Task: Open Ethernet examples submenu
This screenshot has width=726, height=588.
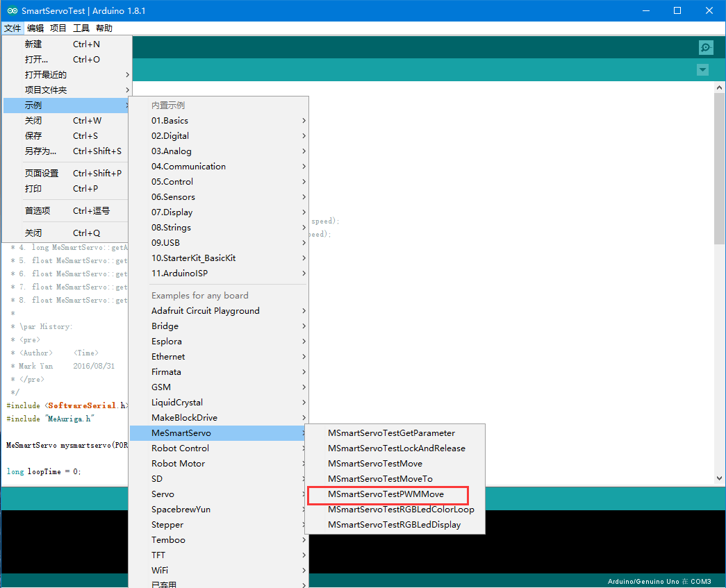Action: point(219,356)
